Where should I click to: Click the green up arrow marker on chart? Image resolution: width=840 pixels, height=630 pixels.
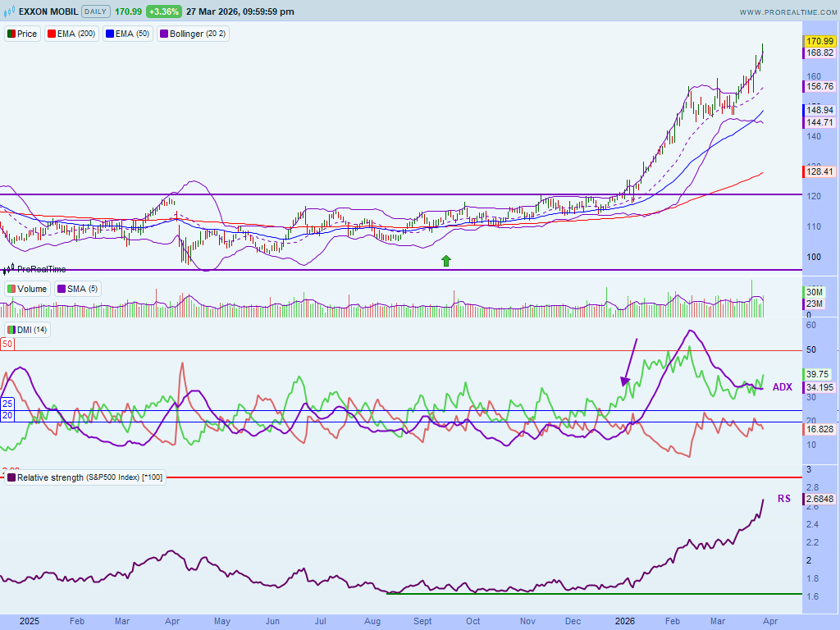tap(446, 261)
